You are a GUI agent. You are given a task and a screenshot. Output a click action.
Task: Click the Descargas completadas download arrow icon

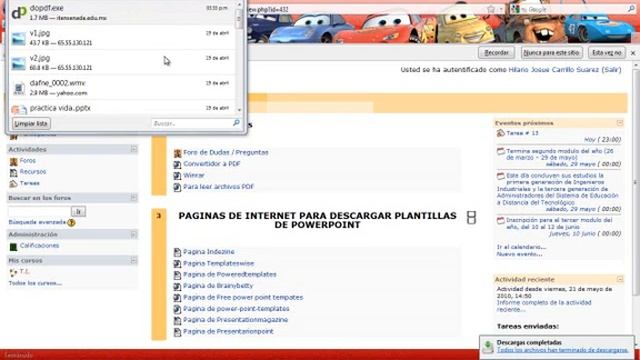488,346
